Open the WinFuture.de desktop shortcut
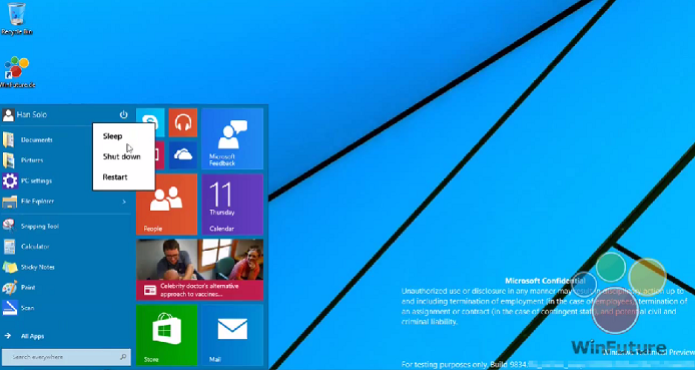 pos(17,72)
